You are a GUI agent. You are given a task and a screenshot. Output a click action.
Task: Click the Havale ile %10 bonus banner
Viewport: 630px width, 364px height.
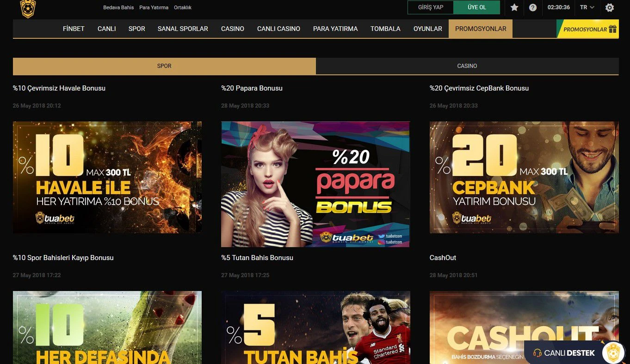pos(107,177)
